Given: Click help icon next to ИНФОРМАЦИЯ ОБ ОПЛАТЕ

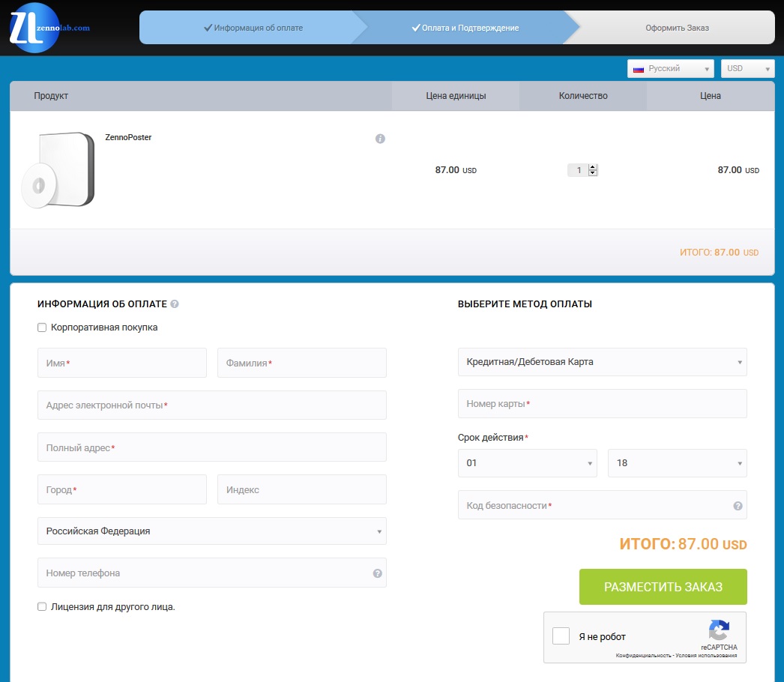Looking at the screenshot, I should (175, 304).
